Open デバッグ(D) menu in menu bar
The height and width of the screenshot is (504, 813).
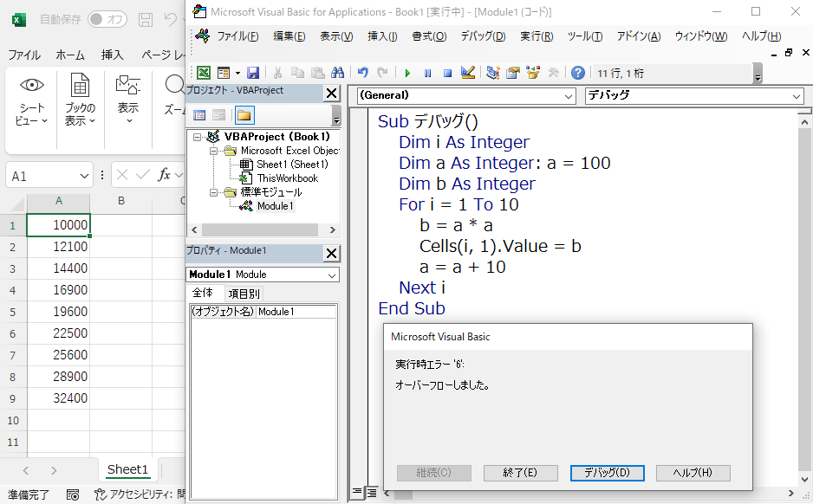[x=483, y=36]
